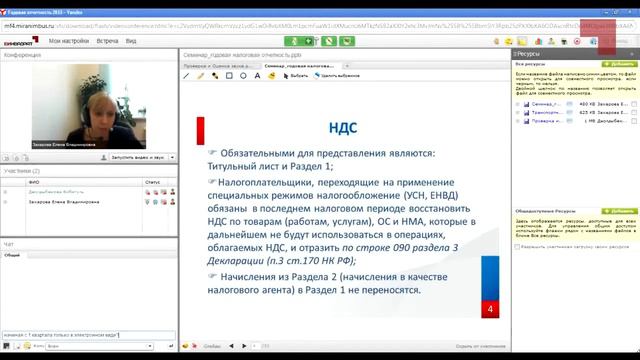640x360 pixels.
Task: Click first small icon below the video
Action: coord(6,158)
